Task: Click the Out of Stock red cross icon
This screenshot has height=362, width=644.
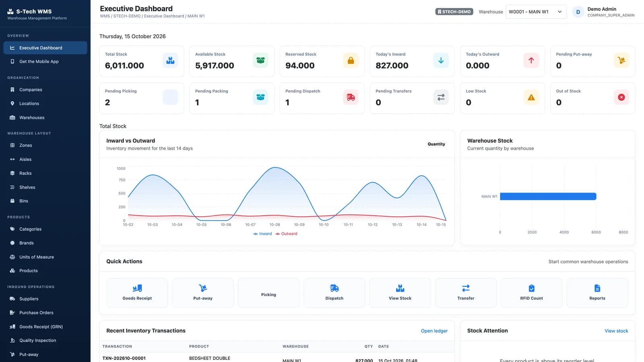Action: pos(621,97)
